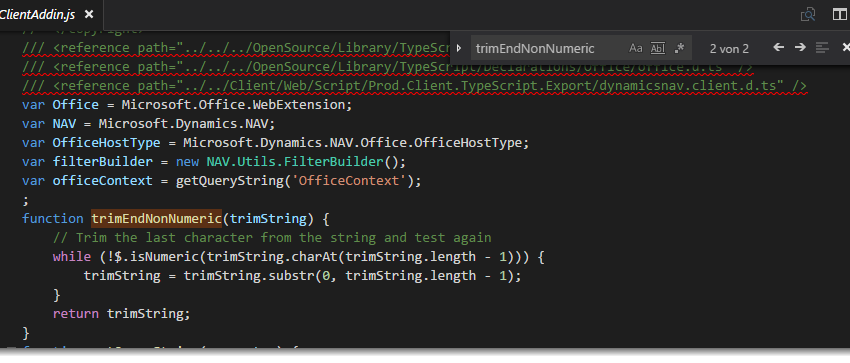Toggle Find in Selection icon
This screenshot has height=363, width=850.
822,48
